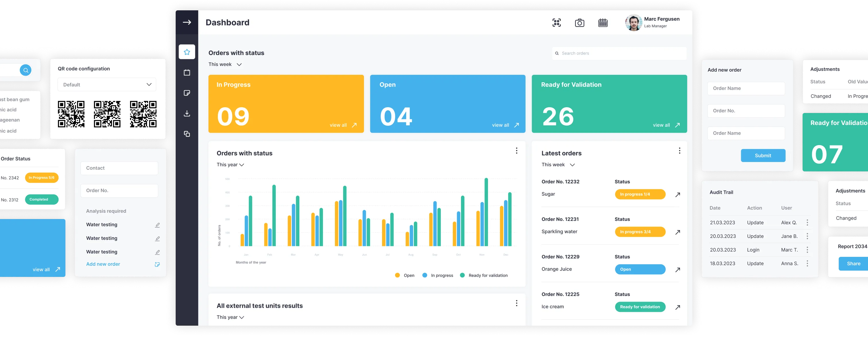
Task: Click the Add new order link
Action: (103, 264)
